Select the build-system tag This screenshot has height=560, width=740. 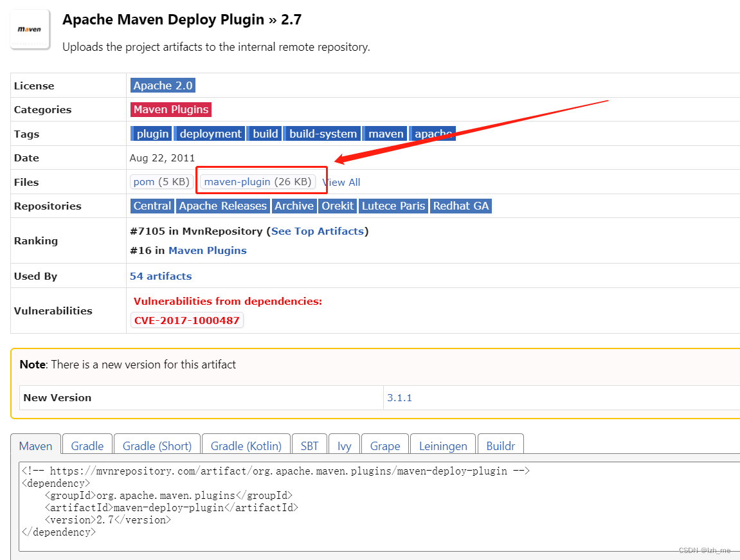click(x=322, y=134)
